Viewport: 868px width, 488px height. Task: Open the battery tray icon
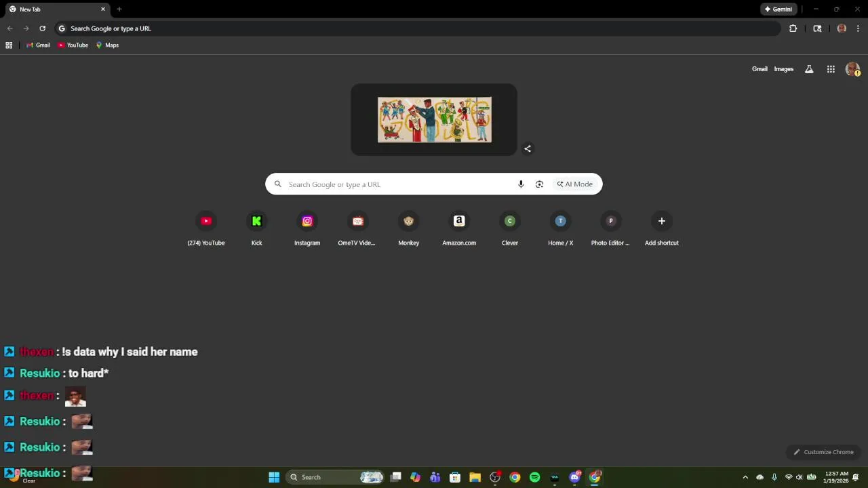tap(811, 477)
